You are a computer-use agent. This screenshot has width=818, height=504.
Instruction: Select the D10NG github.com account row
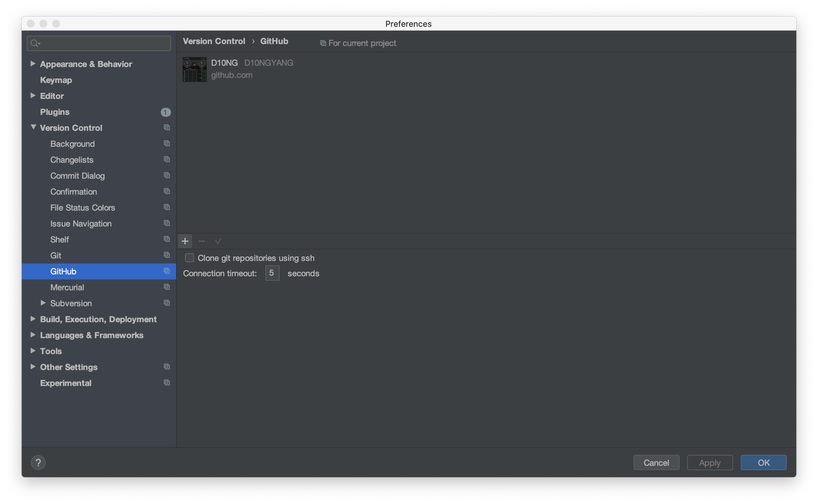(486, 69)
